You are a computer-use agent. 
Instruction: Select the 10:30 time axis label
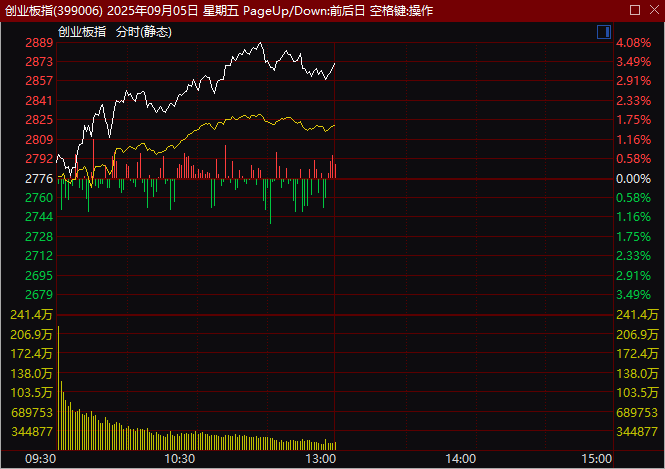[179, 459]
